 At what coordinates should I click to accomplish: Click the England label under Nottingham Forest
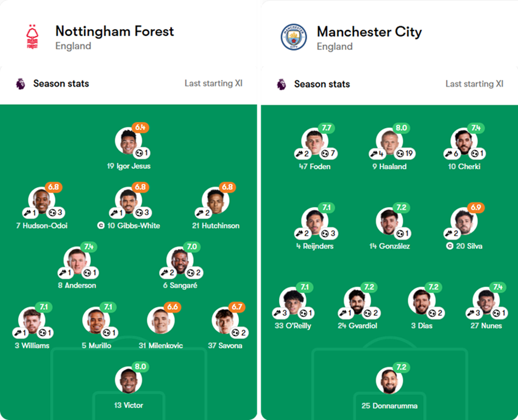coord(72,46)
